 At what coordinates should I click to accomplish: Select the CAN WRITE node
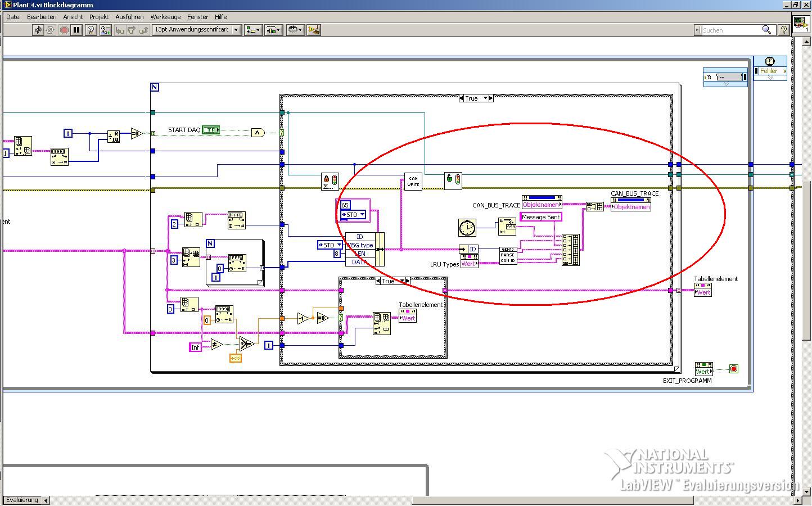pos(413,182)
